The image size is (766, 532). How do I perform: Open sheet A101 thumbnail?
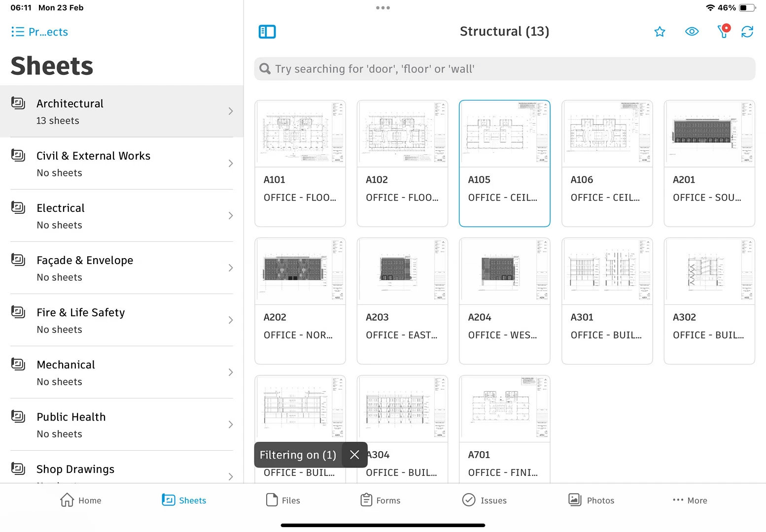tap(300, 133)
